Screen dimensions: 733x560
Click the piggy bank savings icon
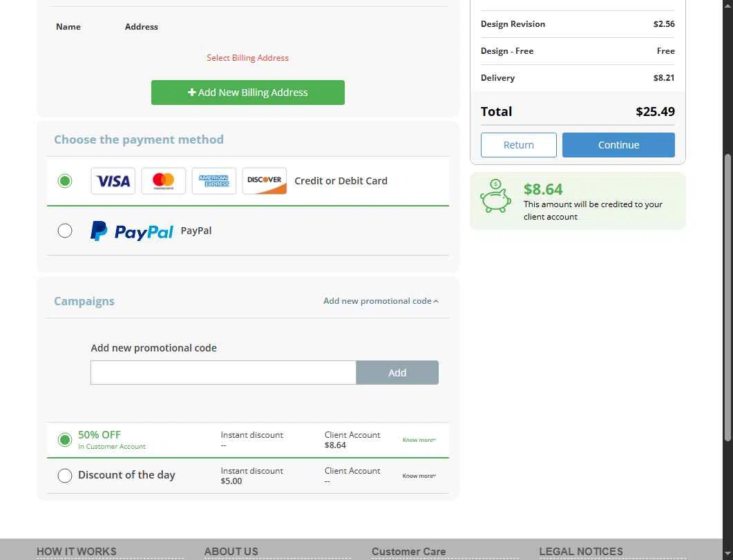pyautogui.click(x=495, y=196)
